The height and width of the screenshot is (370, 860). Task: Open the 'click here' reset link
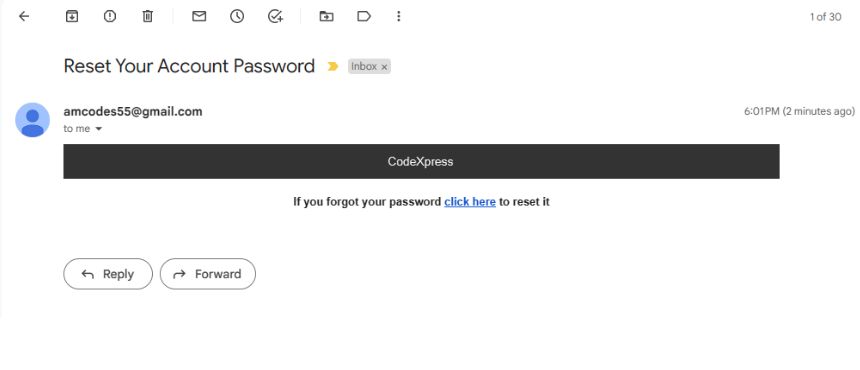click(470, 202)
